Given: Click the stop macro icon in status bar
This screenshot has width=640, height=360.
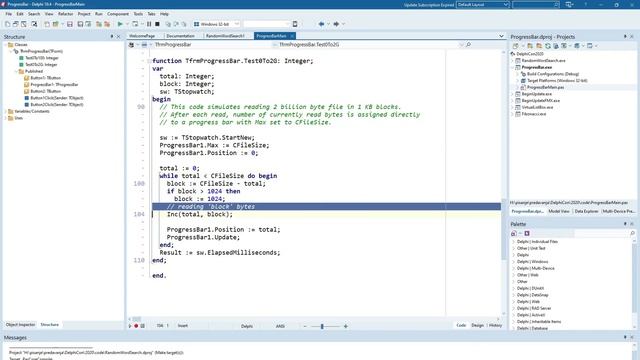Looking at the screenshot, I should pyautogui.click(x=142, y=326).
